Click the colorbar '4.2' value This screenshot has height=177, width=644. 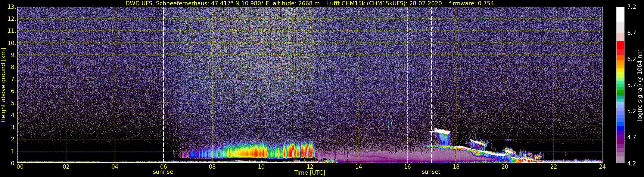632,163
